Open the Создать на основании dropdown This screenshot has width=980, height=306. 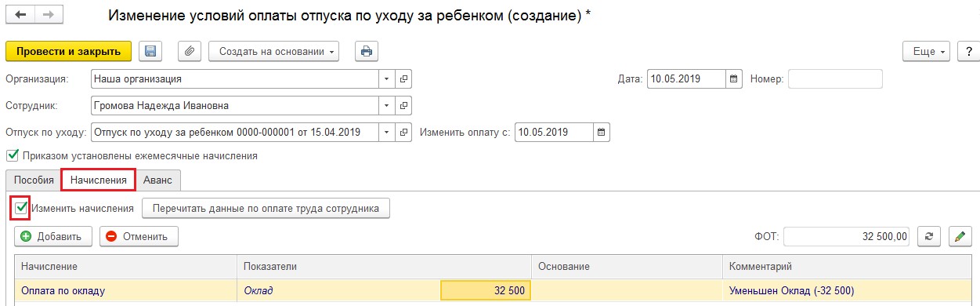(x=273, y=52)
